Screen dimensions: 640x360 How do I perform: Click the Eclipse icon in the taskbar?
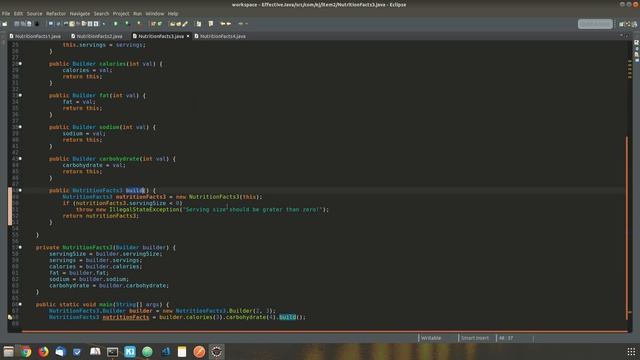pyautogui.click(x=217, y=351)
